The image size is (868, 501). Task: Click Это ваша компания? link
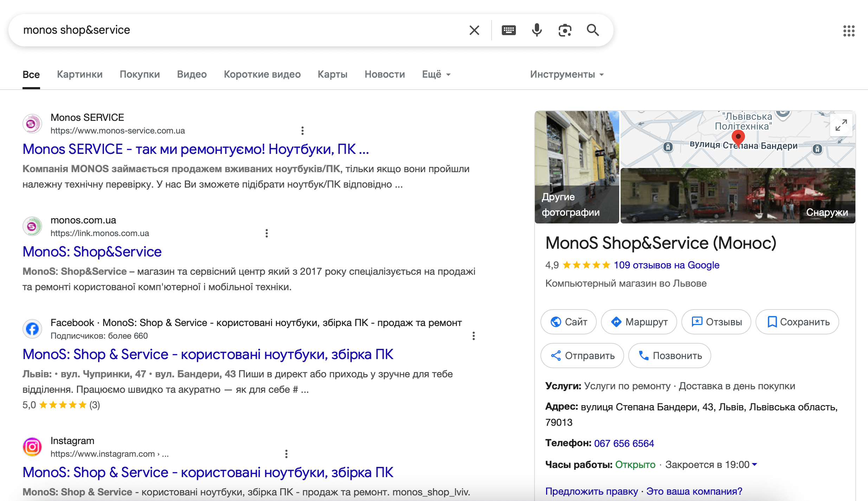pyautogui.click(x=694, y=491)
